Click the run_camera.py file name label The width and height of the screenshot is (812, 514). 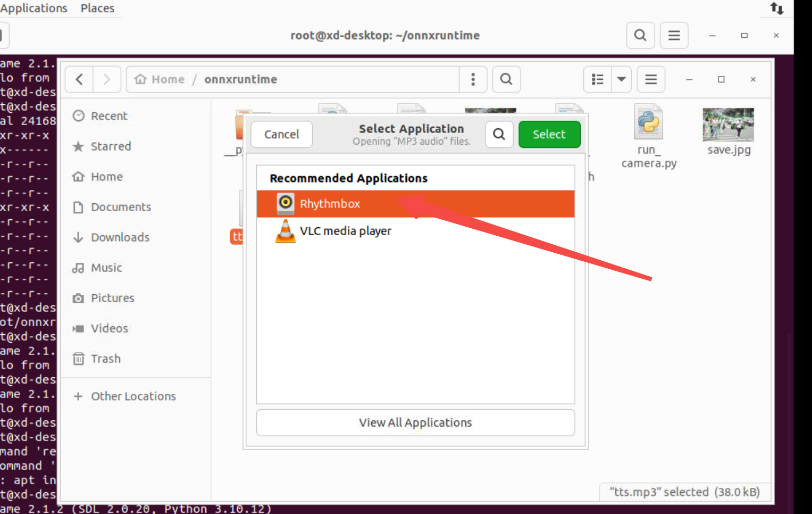coord(649,156)
